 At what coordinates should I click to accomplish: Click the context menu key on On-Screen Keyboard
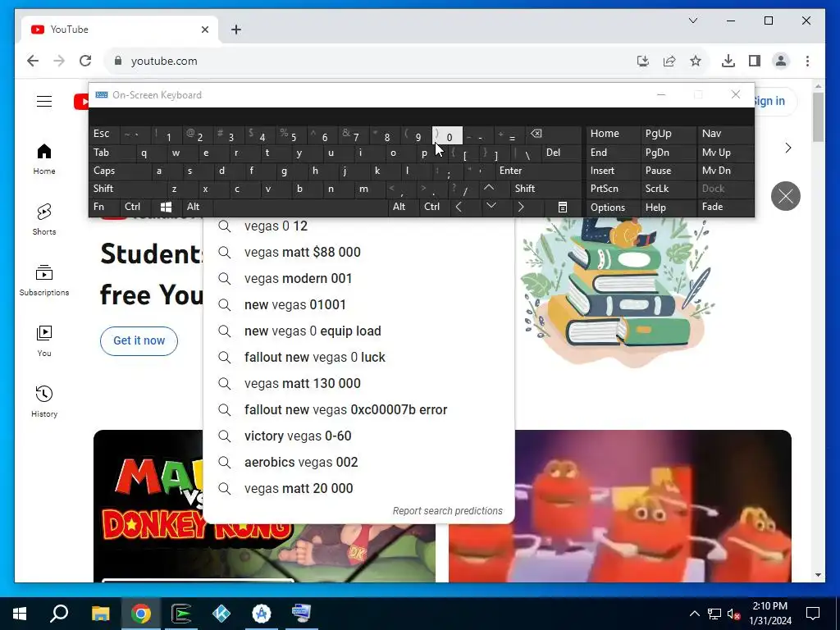[563, 207]
